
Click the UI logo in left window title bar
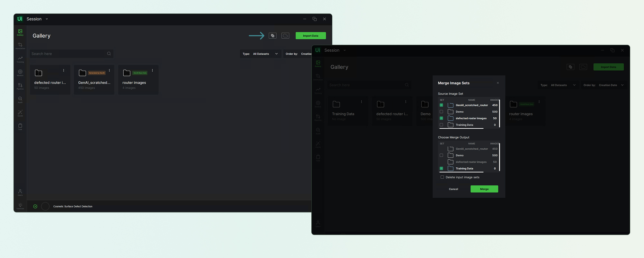point(20,19)
